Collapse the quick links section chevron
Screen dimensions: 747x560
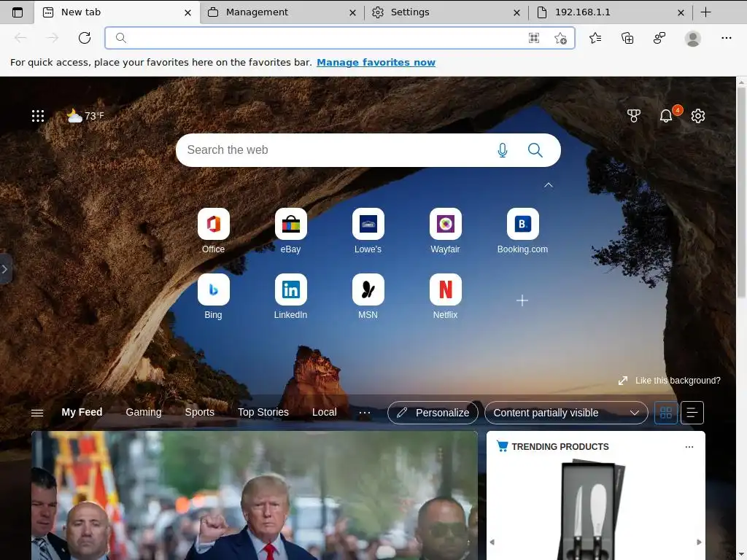point(549,184)
